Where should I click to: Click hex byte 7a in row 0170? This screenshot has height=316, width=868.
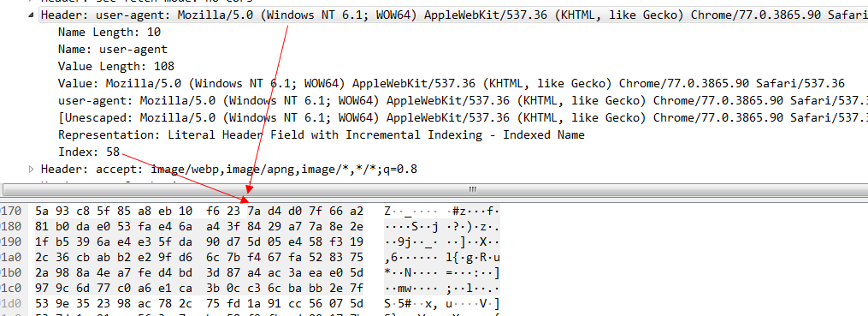253,211
